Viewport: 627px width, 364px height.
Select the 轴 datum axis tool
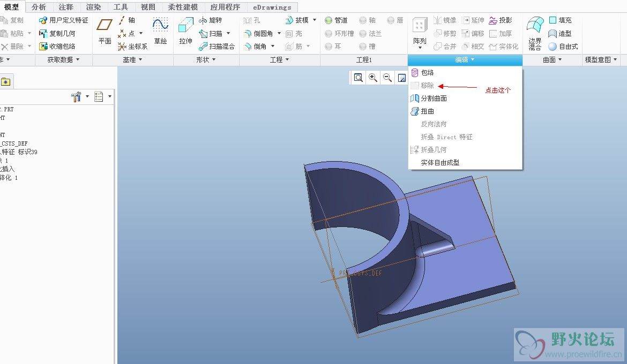(127, 20)
